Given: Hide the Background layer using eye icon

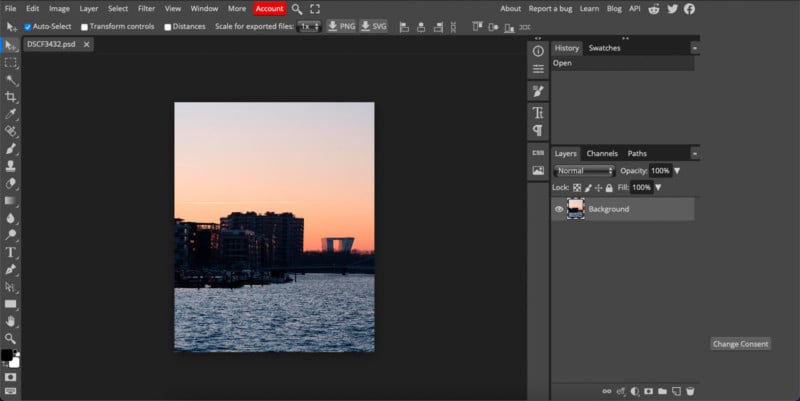Looking at the screenshot, I should pos(559,209).
